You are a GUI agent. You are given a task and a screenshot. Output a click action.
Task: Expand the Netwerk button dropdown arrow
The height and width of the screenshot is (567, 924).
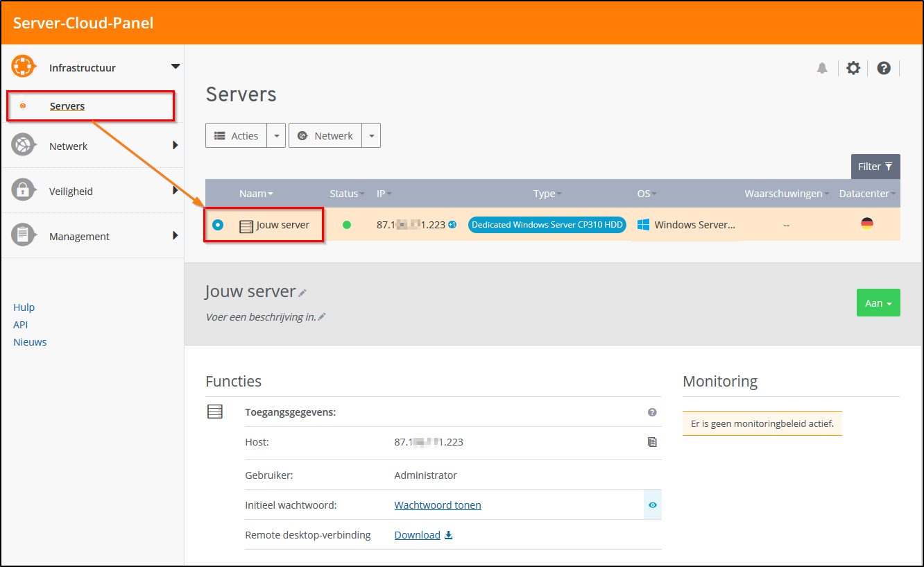click(x=371, y=136)
